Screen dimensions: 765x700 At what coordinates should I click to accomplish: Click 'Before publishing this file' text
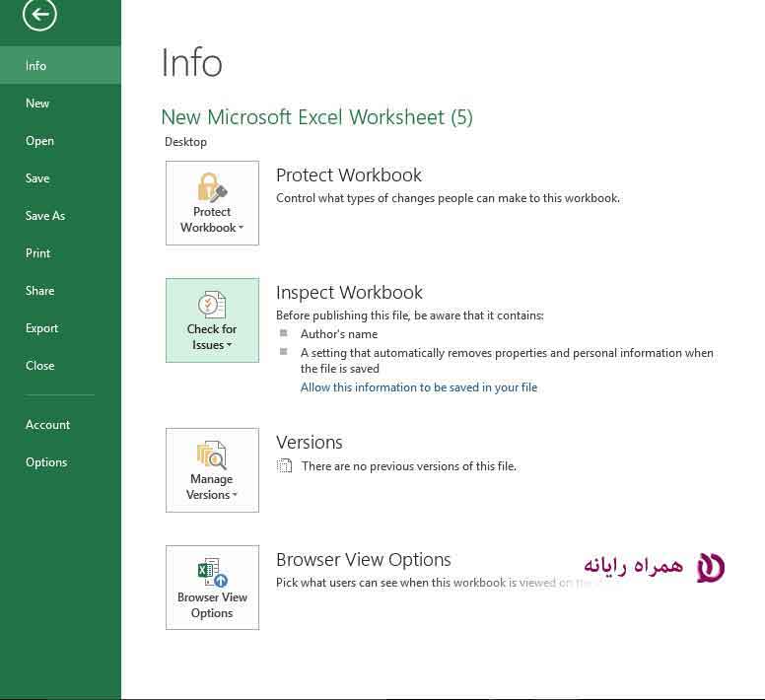410,315
